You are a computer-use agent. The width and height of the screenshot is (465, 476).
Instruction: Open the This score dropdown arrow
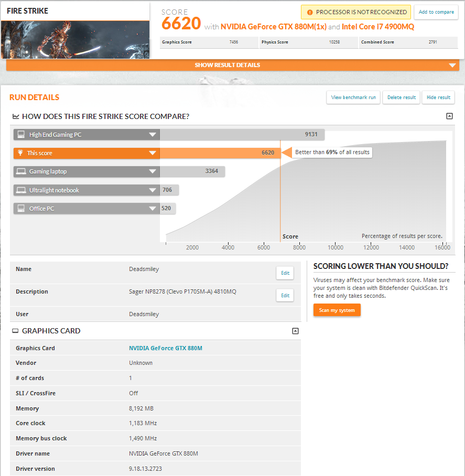click(x=153, y=153)
